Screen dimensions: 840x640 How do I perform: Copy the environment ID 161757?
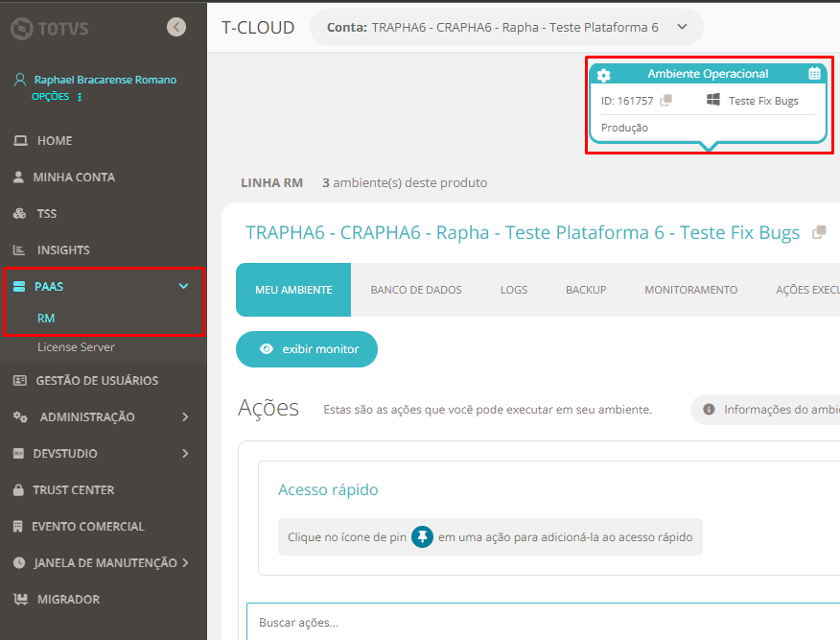point(665,101)
